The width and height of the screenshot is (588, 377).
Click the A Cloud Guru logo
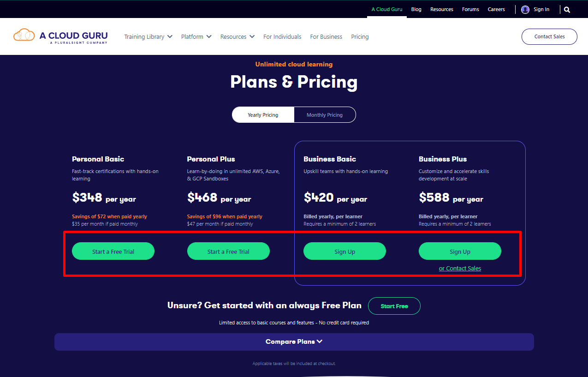click(x=60, y=36)
